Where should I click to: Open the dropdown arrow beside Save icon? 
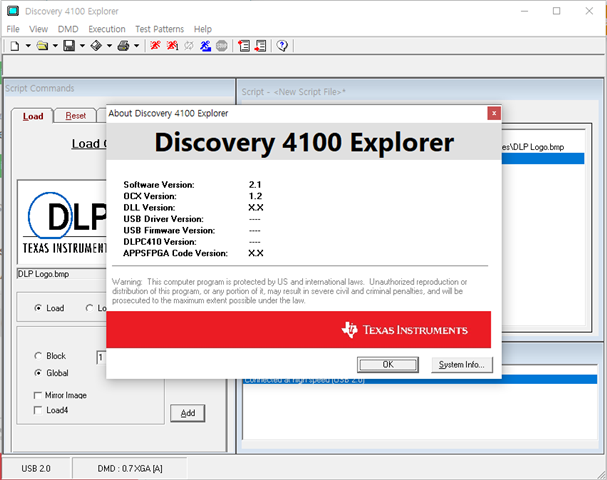coord(82,46)
